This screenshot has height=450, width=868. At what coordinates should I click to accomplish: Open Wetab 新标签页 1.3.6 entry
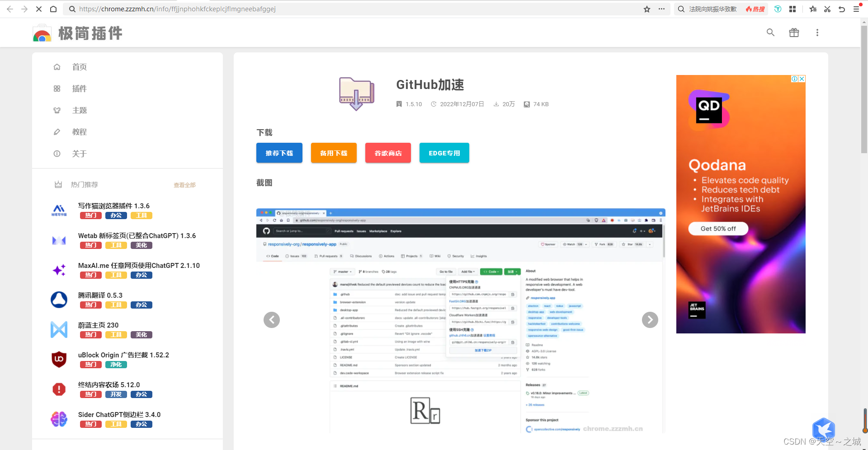[137, 235]
